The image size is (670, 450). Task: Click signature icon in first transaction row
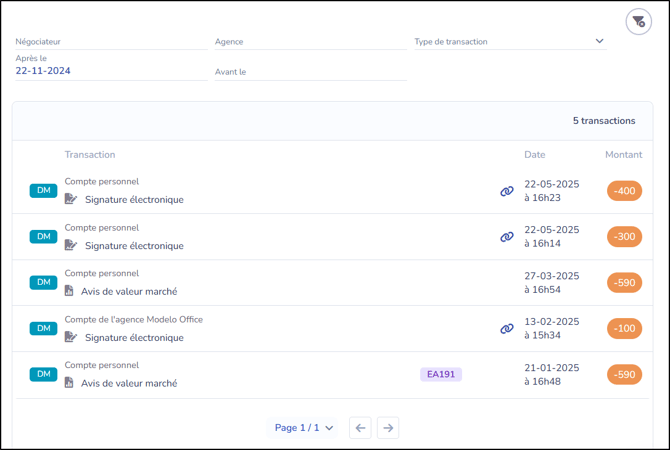[x=70, y=199]
